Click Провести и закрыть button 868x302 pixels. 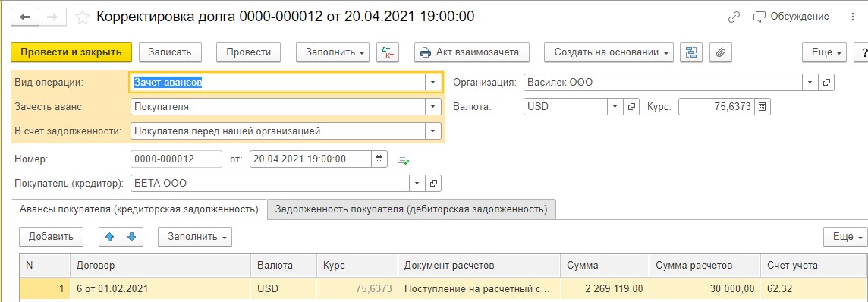click(71, 52)
